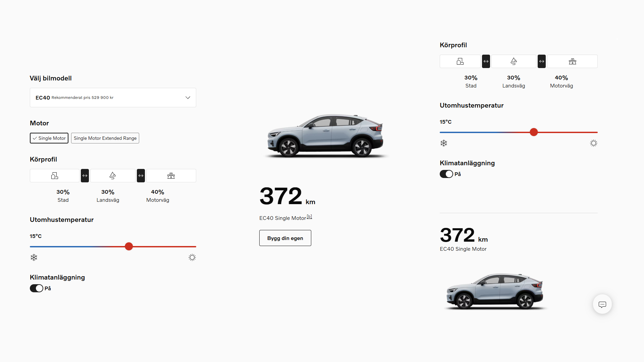Image resolution: width=644 pixels, height=362 pixels.
Task: Click the Bygg din egen button
Action: tap(285, 238)
